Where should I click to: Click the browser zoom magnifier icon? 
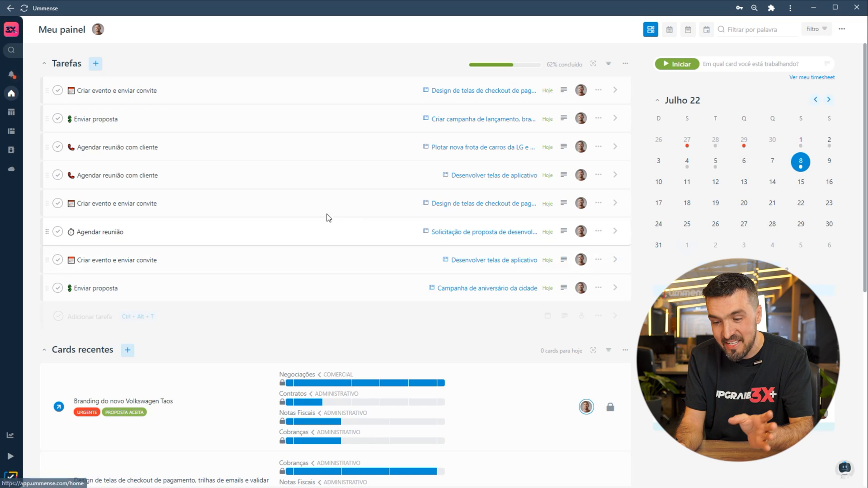[x=755, y=8]
